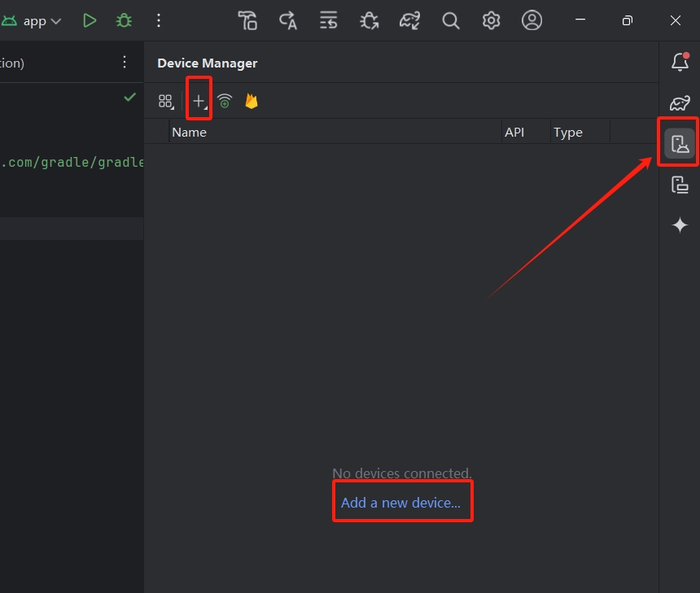Click the Build hammer icon
The image size is (700, 593).
click(247, 20)
